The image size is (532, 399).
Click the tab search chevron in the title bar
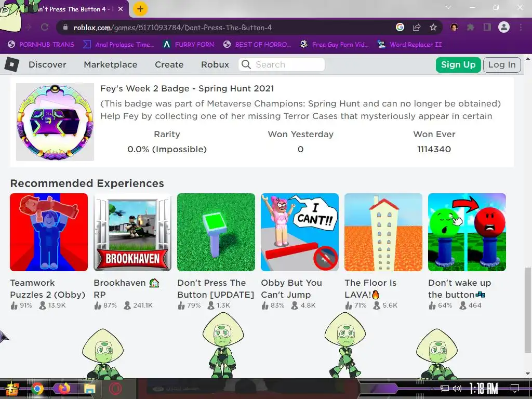coord(448,7)
